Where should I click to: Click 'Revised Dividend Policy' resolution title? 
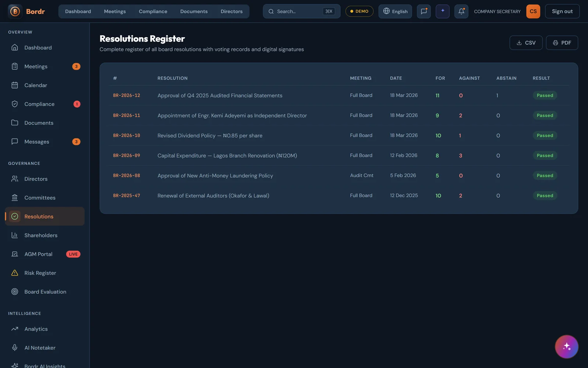coord(210,135)
